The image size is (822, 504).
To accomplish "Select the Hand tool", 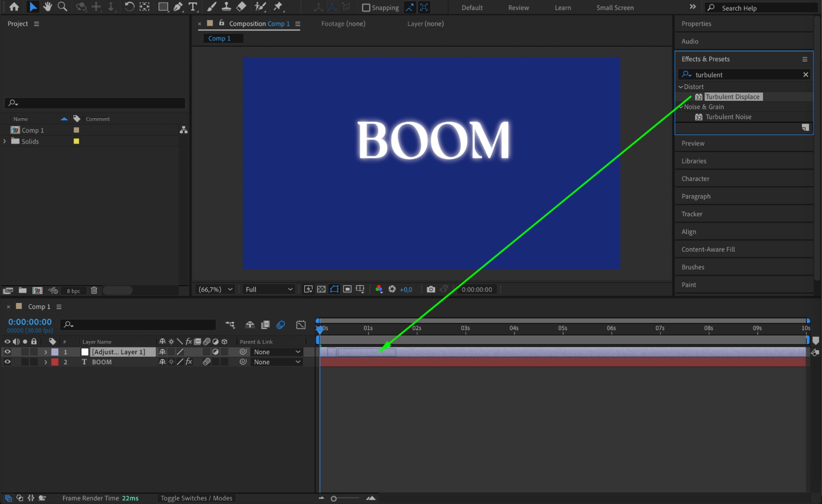I will coord(48,7).
